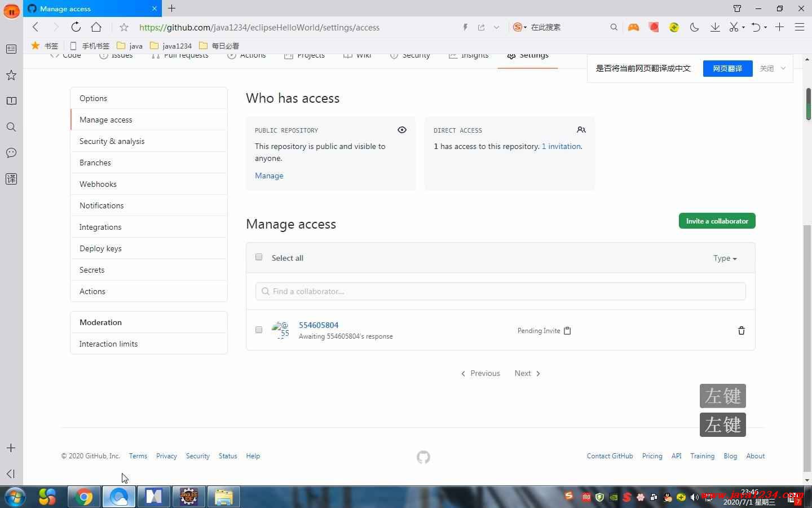The height and width of the screenshot is (508, 812).
Task: Expand address bar dropdown chevron
Action: click(x=496, y=27)
